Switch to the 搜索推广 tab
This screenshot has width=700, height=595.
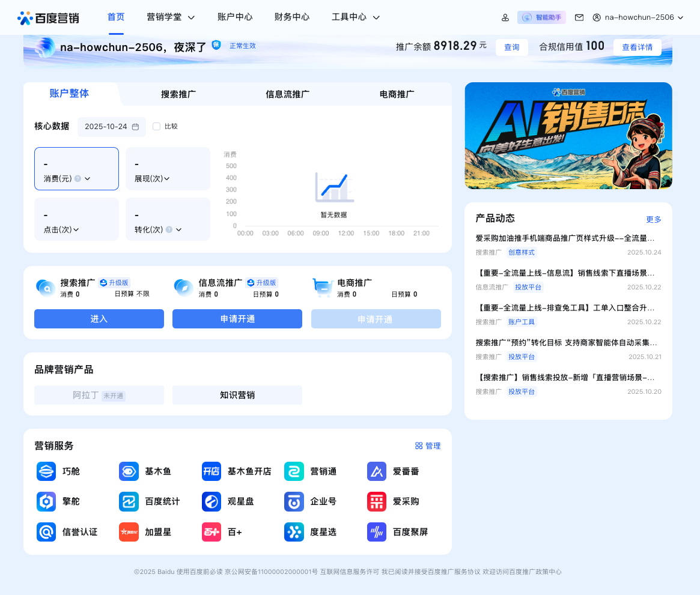click(178, 94)
